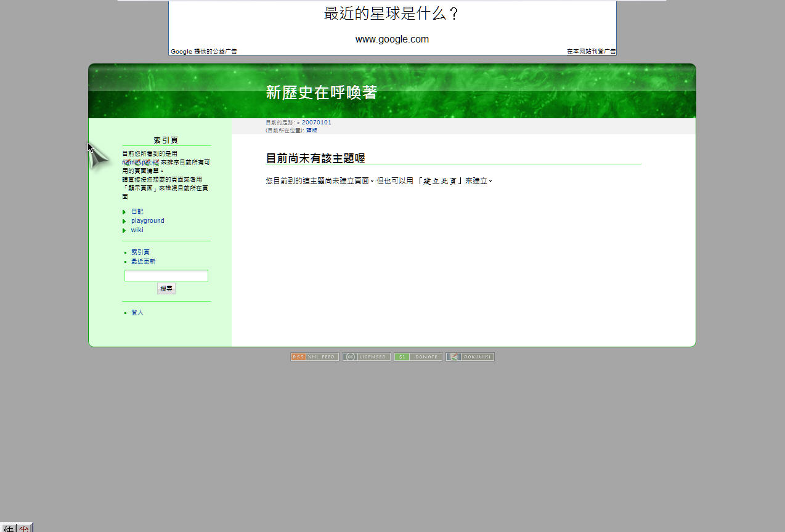This screenshot has width=785, height=532.
Task: Open the playground namespace link
Action: click(x=147, y=221)
